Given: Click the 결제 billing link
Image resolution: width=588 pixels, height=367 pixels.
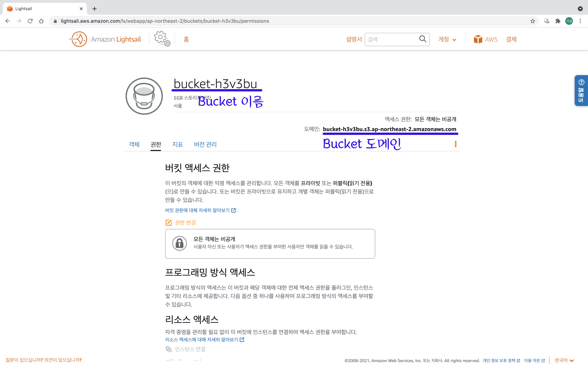Looking at the screenshot, I should coord(511,39).
